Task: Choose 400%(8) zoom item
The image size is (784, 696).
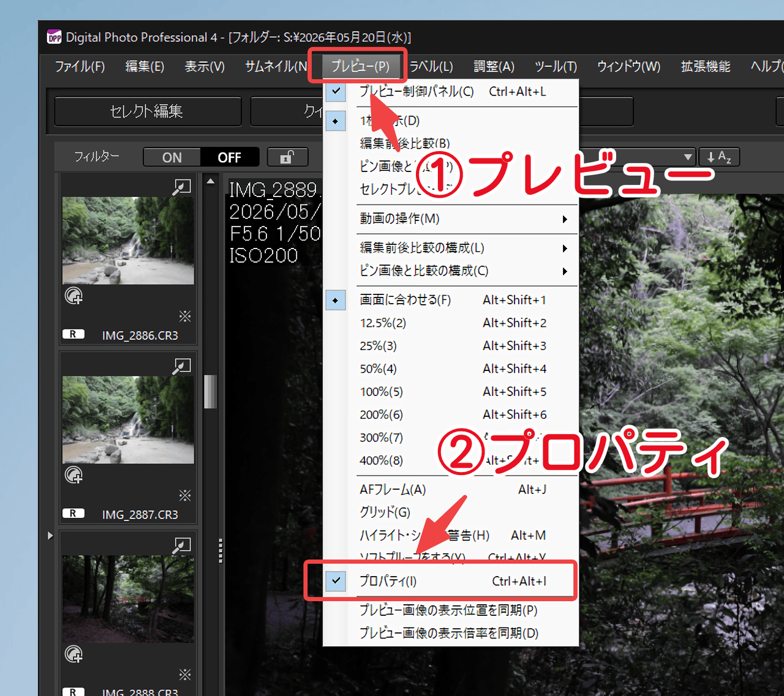Action: [451, 460]
